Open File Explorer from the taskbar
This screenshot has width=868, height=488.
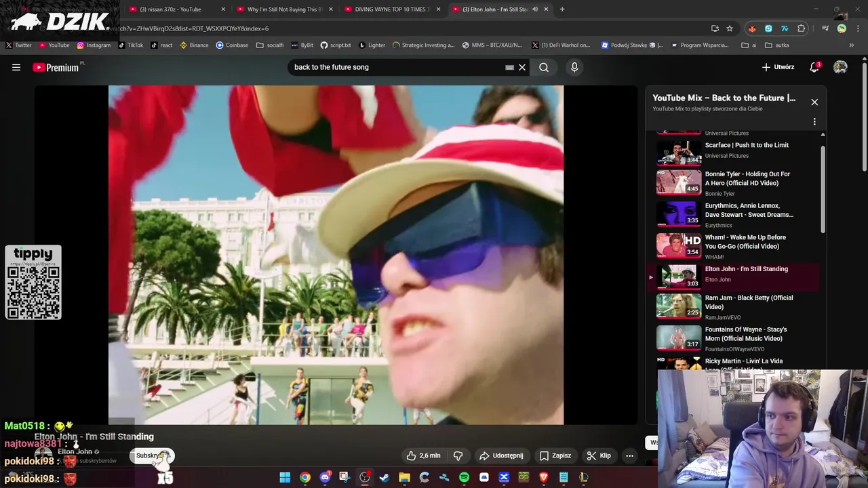404,477
